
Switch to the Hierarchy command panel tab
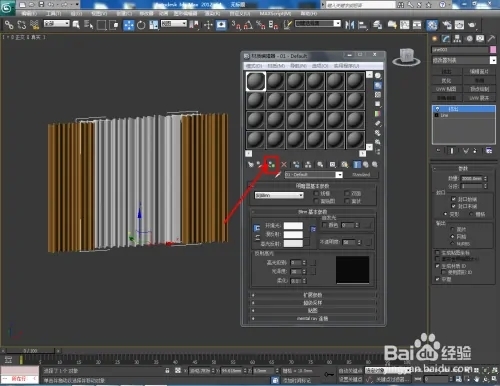(457, 39)
